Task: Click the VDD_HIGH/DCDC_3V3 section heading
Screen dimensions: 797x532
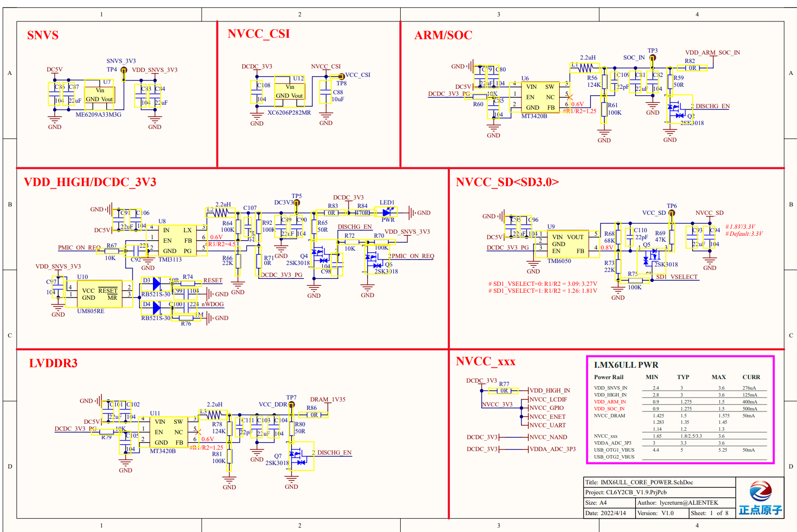Action: tap(90, 182)
